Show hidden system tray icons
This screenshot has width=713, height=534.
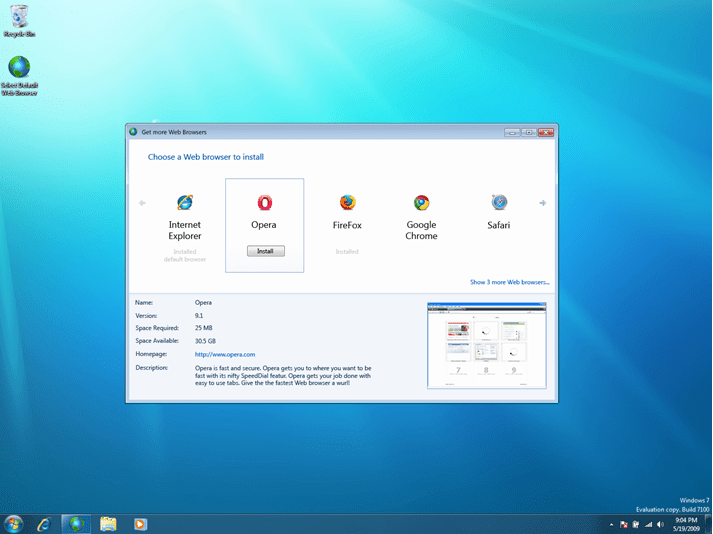[611, 524]
